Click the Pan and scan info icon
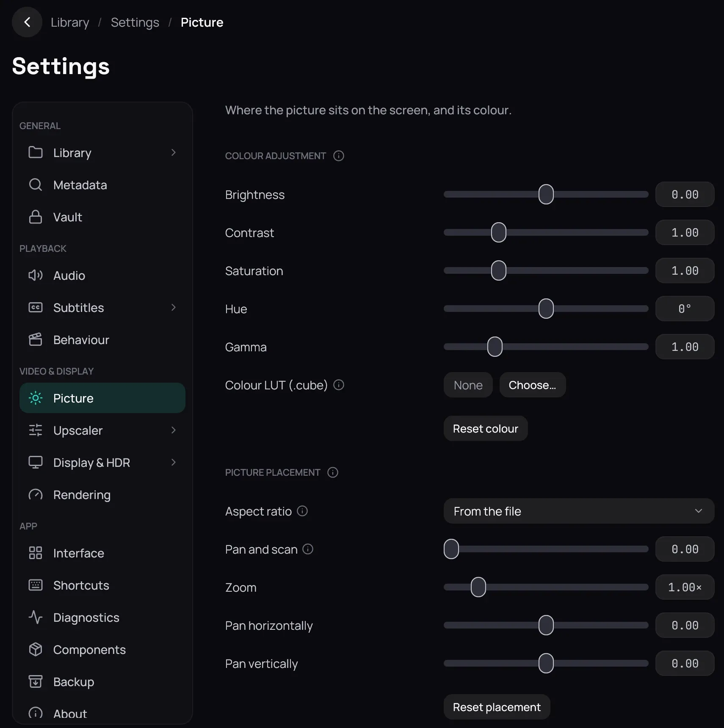The image size is (724, 728). 308,549
